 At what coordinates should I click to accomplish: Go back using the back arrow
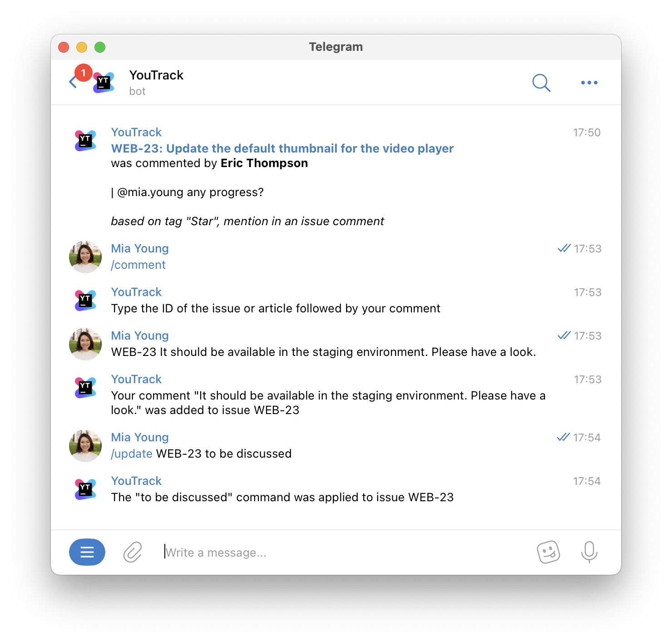[73, 82]
